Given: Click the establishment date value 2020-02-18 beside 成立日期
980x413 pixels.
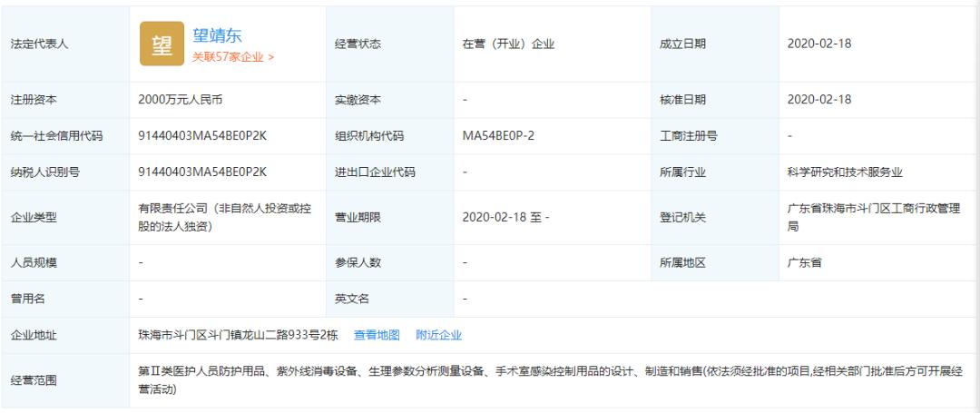Looking at the screenshot, I should (819, 44).
